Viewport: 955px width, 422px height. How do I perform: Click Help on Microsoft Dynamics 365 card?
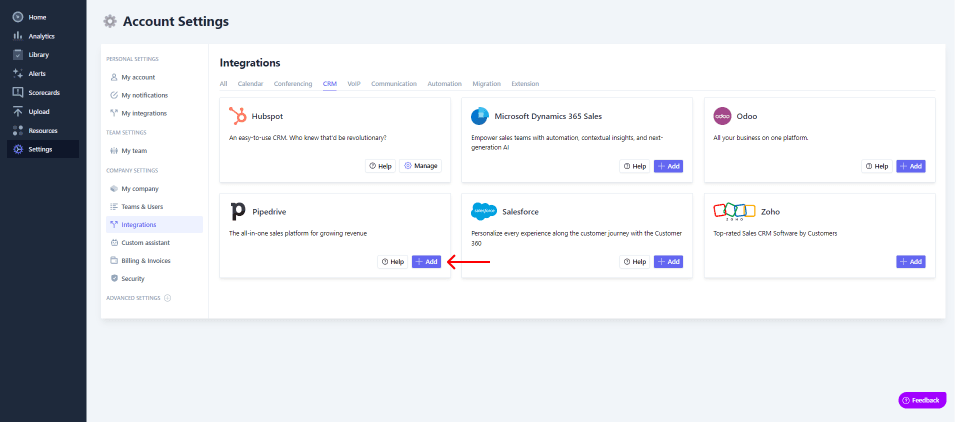(x=635, y=166)
